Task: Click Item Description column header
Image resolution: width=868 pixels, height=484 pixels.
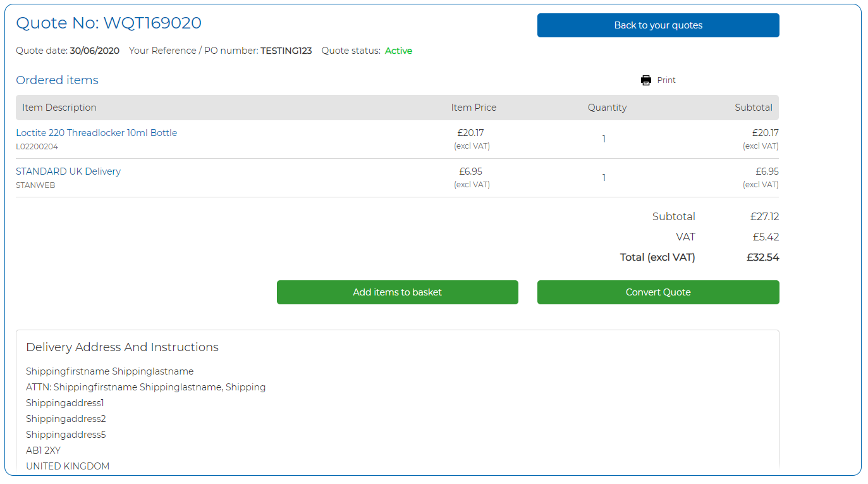Action: (59, 108)
